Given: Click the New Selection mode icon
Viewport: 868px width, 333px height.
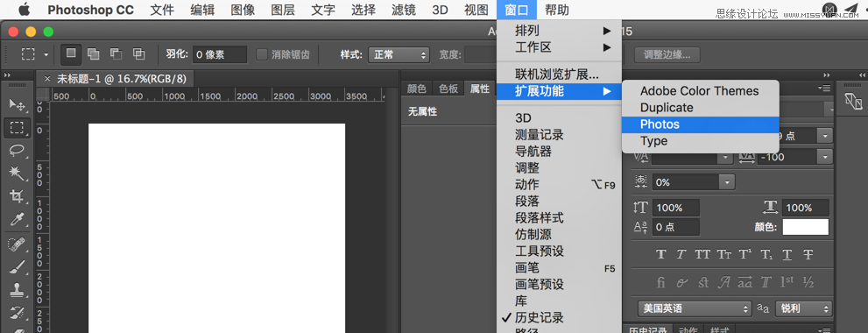Looking at the screenshot, I should click(71, 53).
